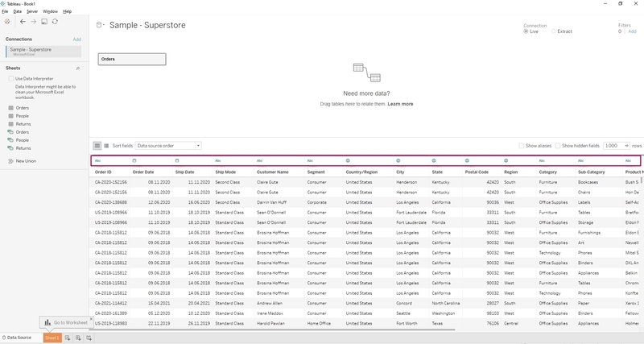Switch to the data grid preview view
The image size is (644, 344).
(97, 146)
